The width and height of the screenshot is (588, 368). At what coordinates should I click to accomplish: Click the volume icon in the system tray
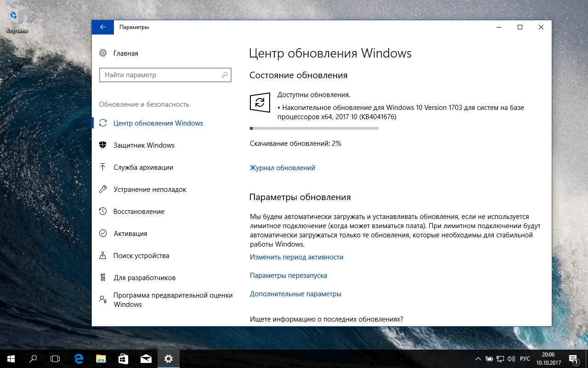(x=511, y=358)
